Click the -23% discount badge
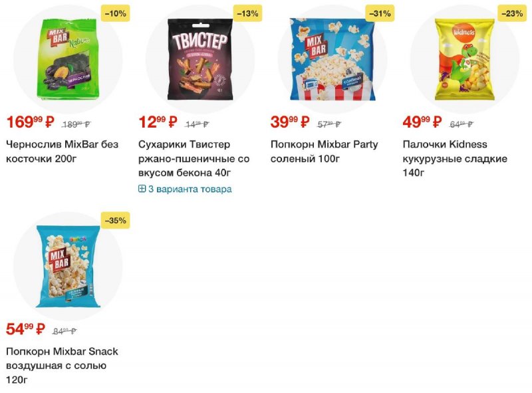Viewport: 532px width, 393px height. pos(512,13)
